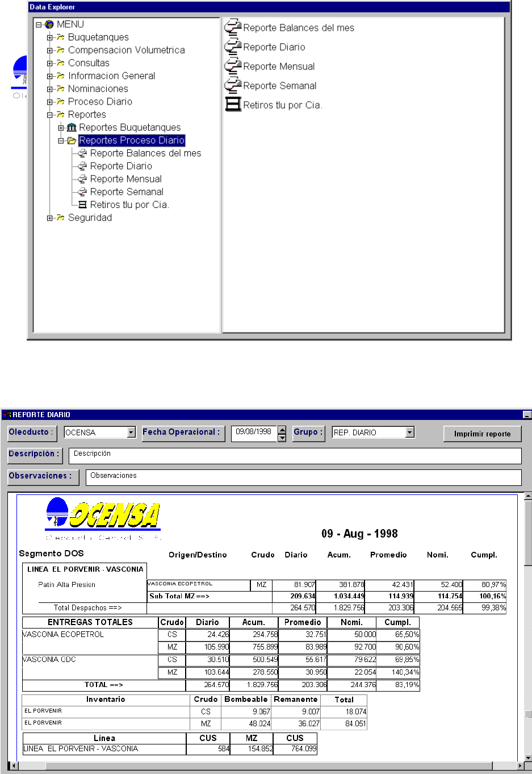Expand the Reportes Buquetanques node
This screenshot has height=774, width=532.
click(61, 128)
